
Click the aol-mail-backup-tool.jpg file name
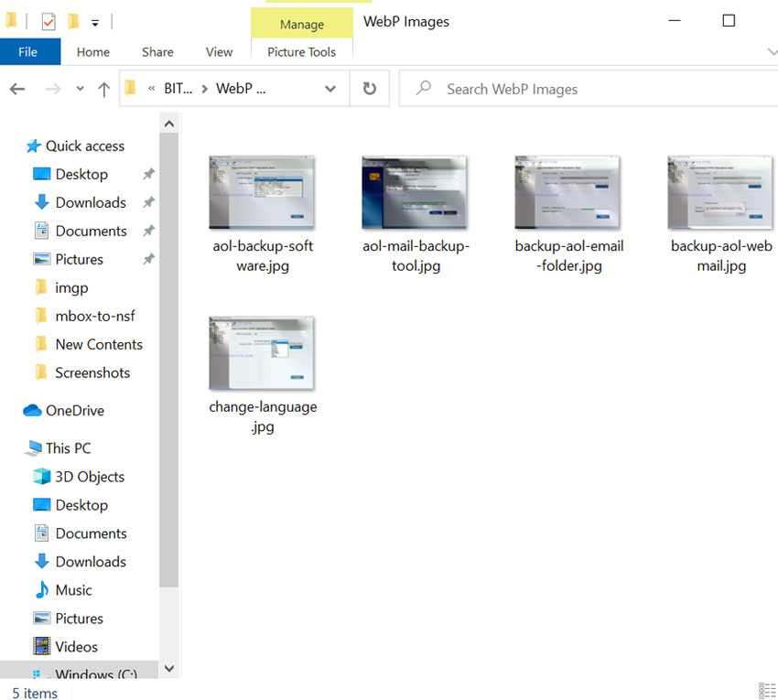416,256
